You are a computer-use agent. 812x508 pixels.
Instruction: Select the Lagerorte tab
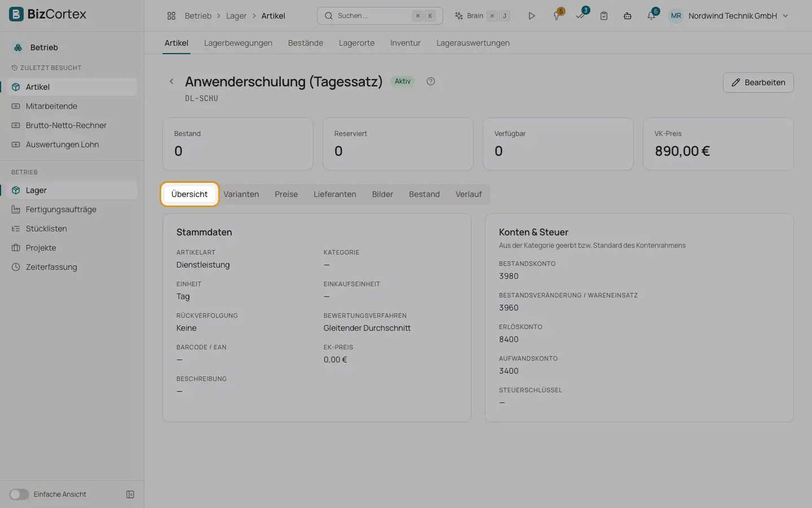[356, 43]
